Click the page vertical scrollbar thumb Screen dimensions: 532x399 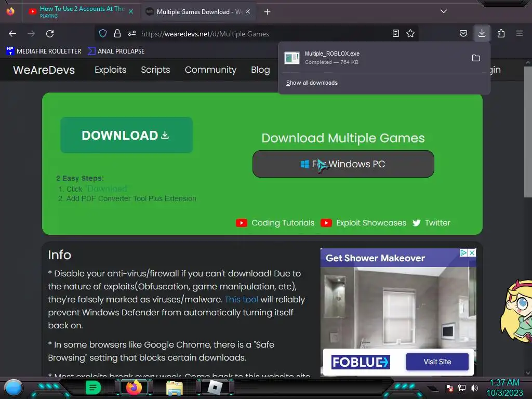coord(528,131)
